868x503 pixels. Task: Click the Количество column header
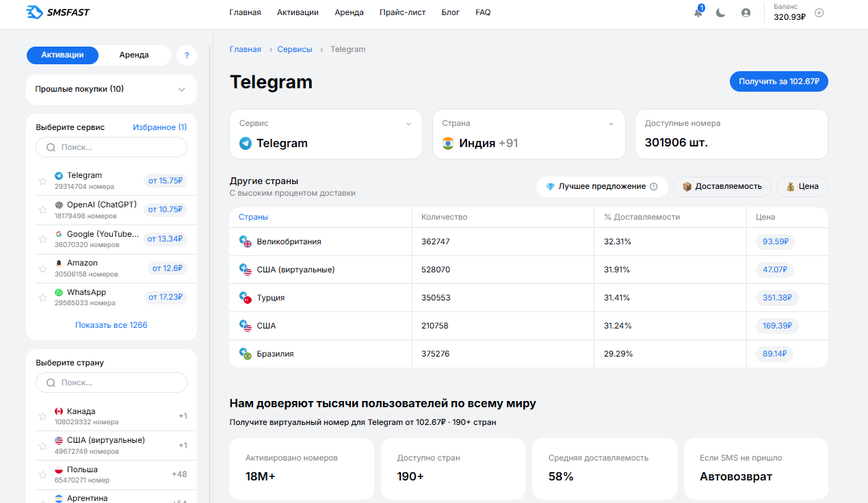[444, 217]
